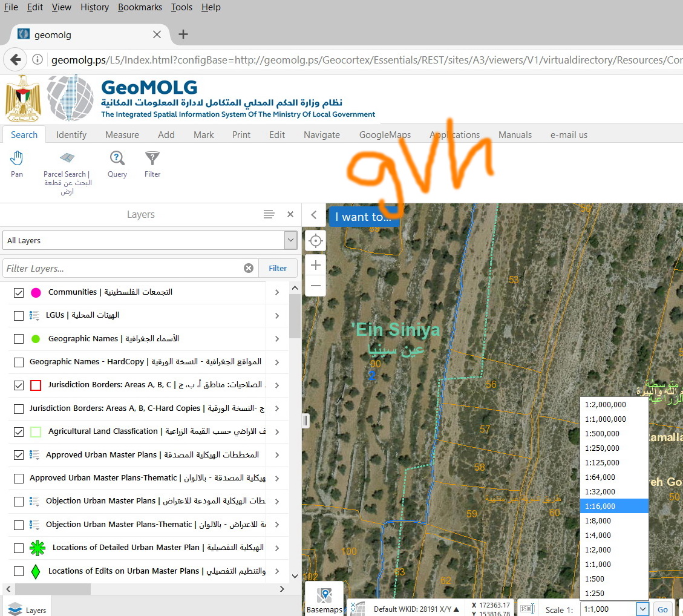Open the Query tool
This screenshot has width=683, height=616.
(117, 164)
